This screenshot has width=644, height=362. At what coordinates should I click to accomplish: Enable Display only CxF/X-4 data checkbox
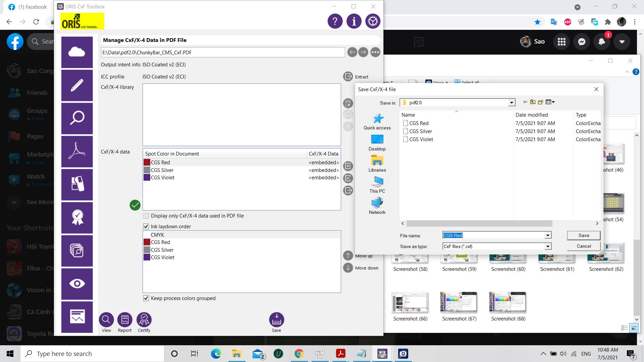pos(146,216)
